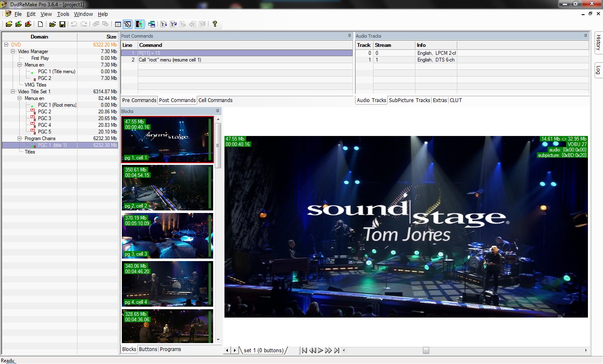Screen dimensions: 603x364
Task: Create a new project with blank page icon
Action: pos(41,24)
